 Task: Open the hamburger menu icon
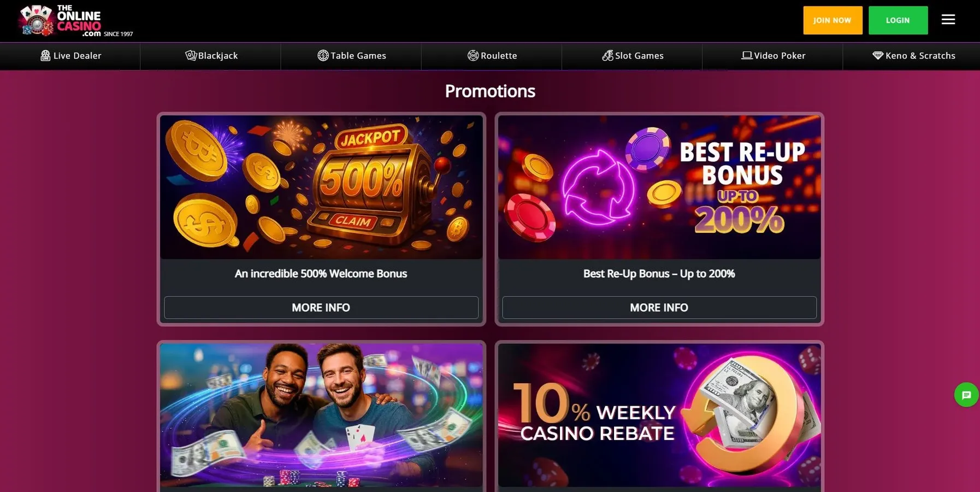coord(948,20)
